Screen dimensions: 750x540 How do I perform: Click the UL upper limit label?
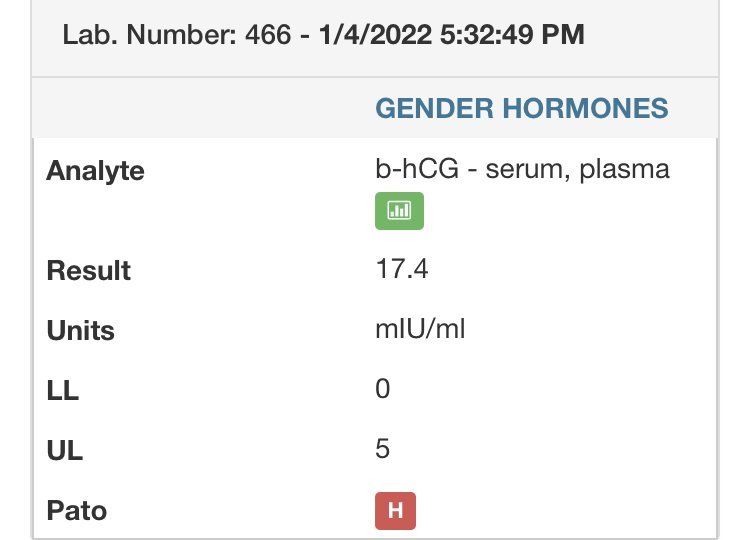[x=63, y=450]
